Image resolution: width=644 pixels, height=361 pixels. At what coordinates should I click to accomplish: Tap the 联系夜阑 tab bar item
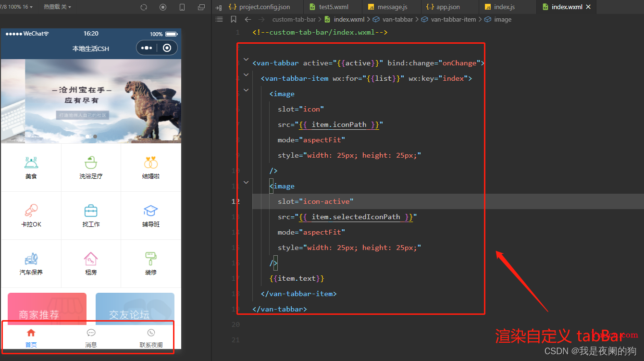tap(151, 338)
